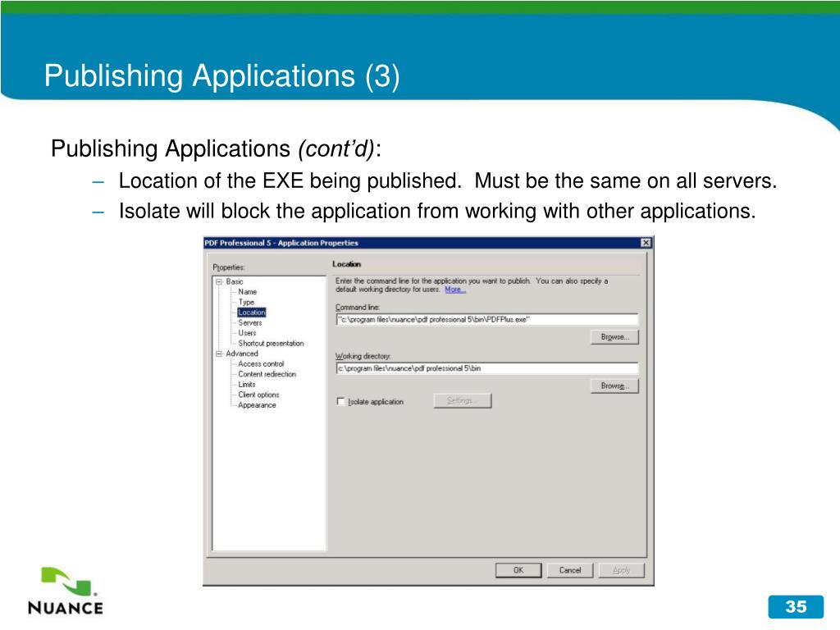This screenshot has height=630, width=840.
Task: Click the disabled Settings button
Action: coord(463,400)
